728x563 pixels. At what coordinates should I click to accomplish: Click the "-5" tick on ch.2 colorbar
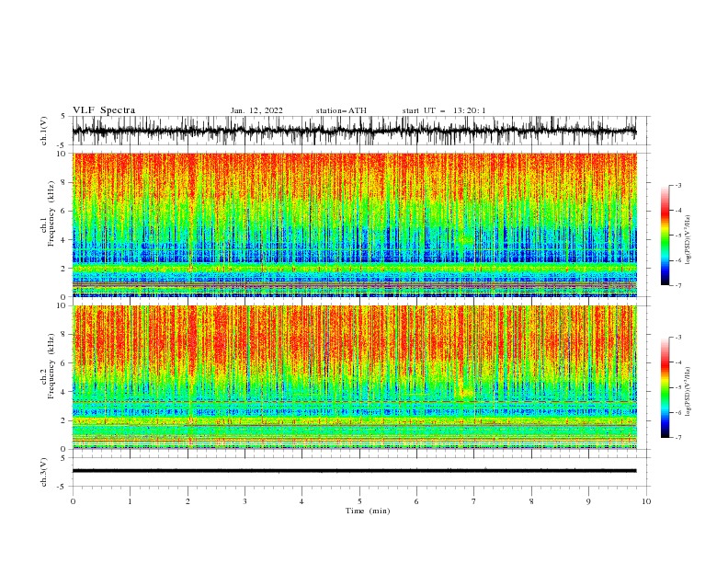tap(678, 387)
